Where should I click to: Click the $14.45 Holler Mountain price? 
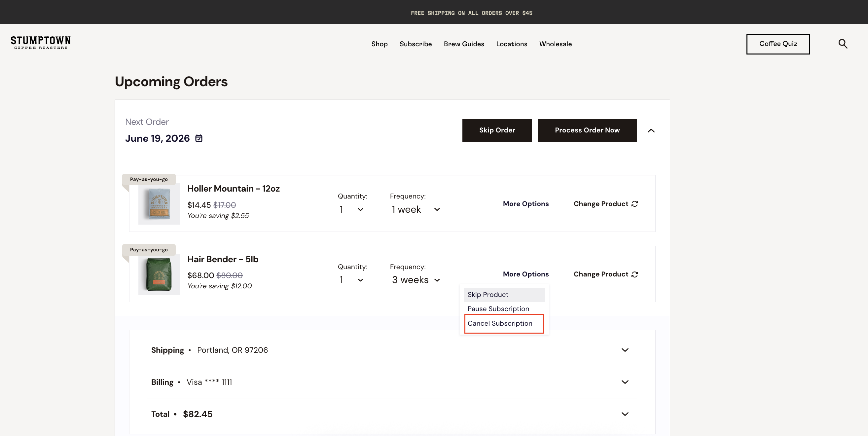pos(199,205)
